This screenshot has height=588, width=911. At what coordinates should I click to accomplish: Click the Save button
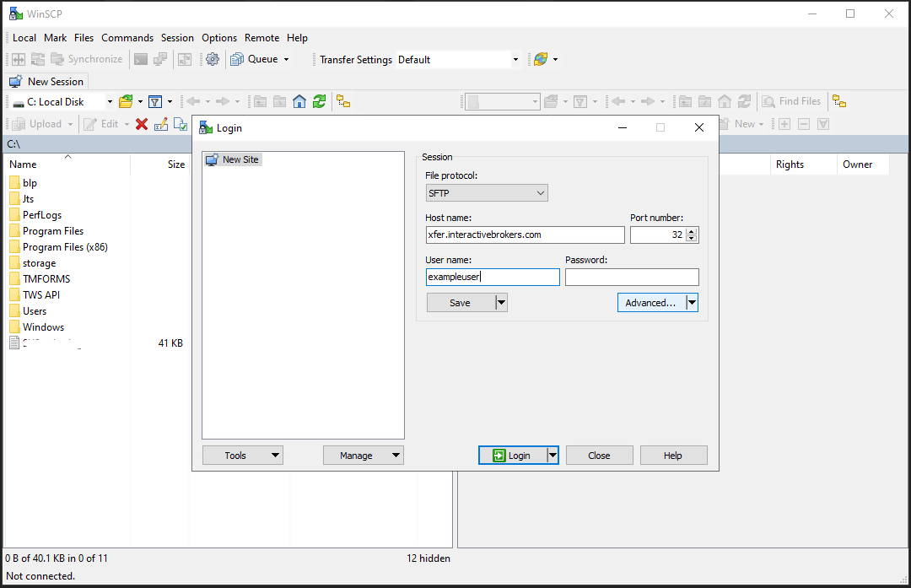coord(461,303)
